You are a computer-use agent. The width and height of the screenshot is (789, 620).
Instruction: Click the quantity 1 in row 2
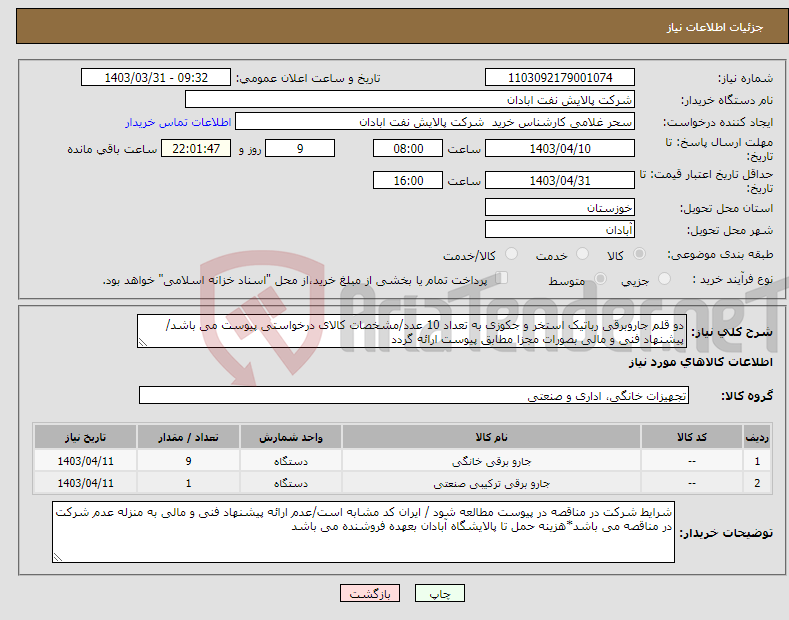(x=188, y=484)
